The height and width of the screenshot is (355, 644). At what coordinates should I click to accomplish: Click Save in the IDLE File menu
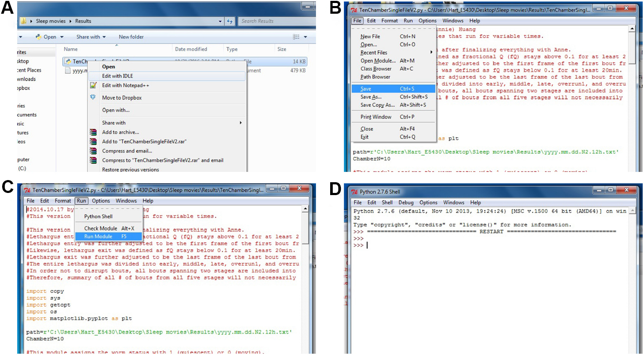(x=393, y=89)
